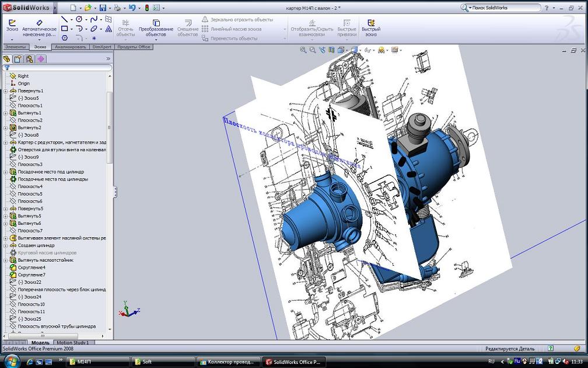Expand the feature tree panel chevron
Viewport: 588px width, 368px height.
tap(108, 59)
